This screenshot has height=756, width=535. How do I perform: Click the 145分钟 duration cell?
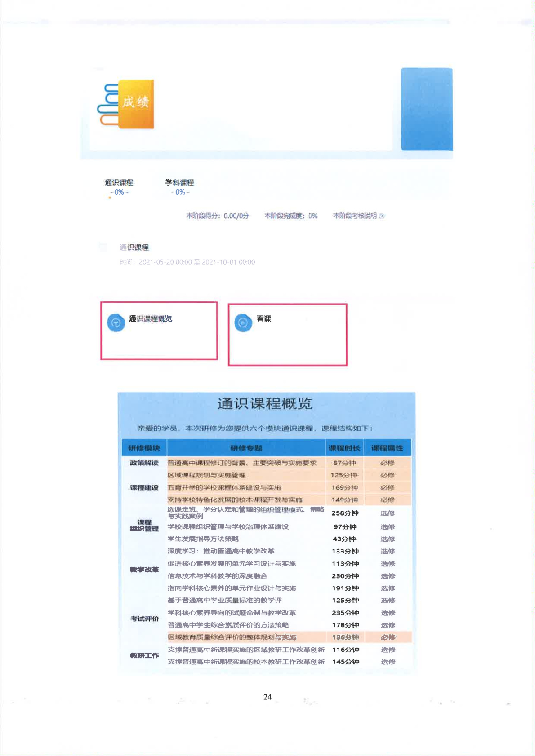coord(346,662)
